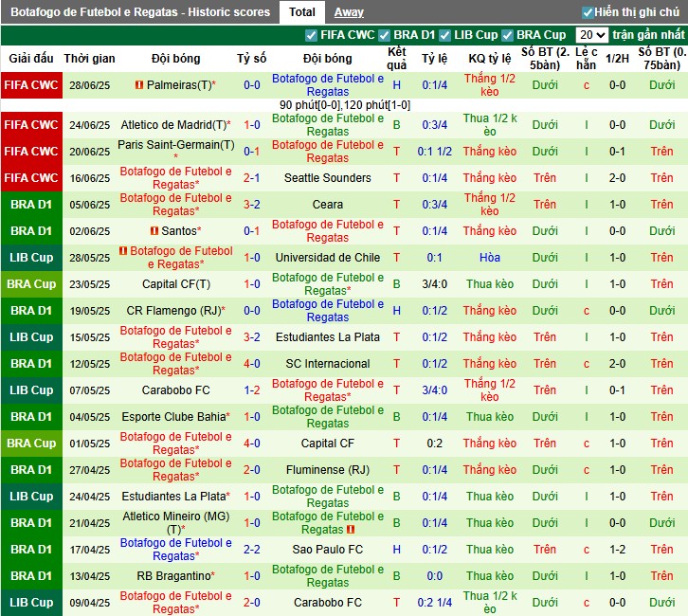Click the Thời gian column header

click(89, 59)
